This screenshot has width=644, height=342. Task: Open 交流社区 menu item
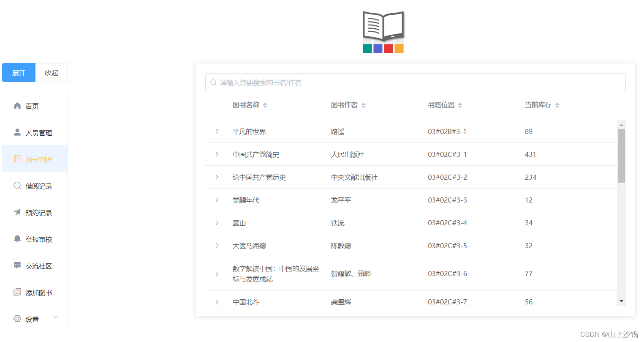pyautogui.click(x=35, y=265)
